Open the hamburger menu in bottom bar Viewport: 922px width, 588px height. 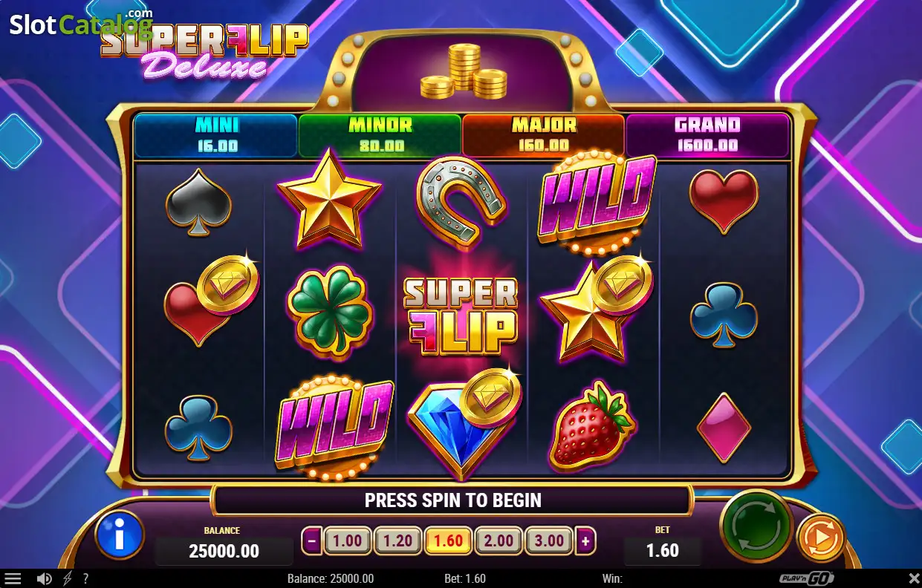pos(13,578)
